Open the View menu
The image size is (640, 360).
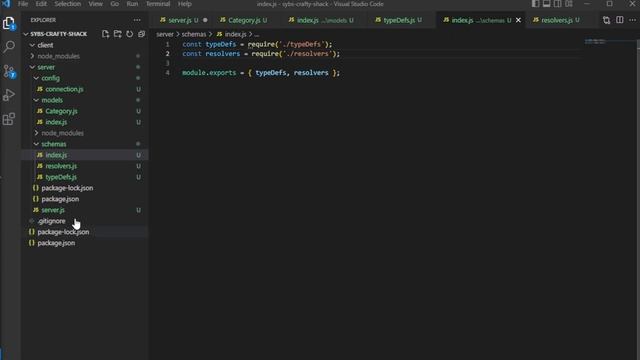96,4
